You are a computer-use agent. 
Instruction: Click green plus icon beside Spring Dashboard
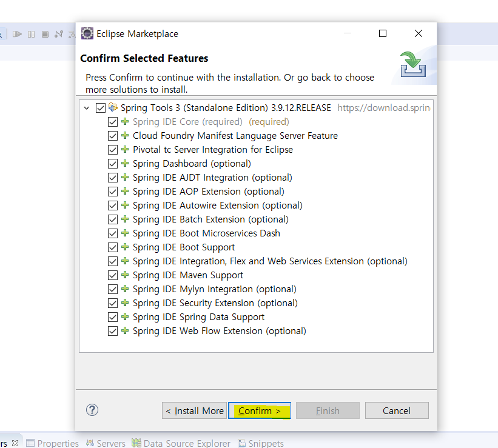pos(125,163)
